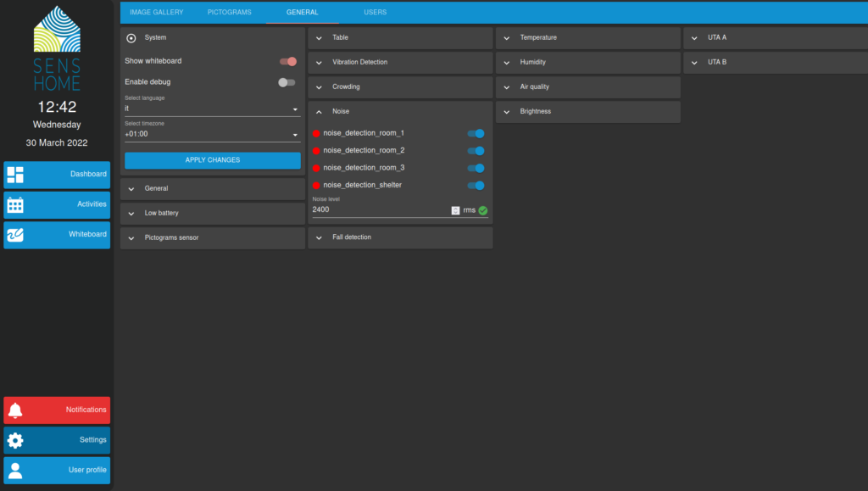The height and width of the screenshot is (491, 868).
Task: Click the System panel radio icon
Action: pyautogui.click(x=131, y=38)
